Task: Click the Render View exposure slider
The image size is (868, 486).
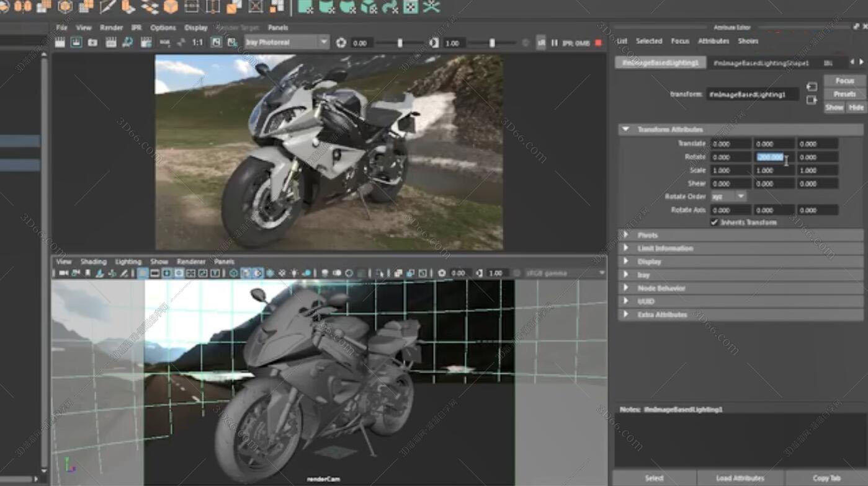Action: click(x=400, y=43)
